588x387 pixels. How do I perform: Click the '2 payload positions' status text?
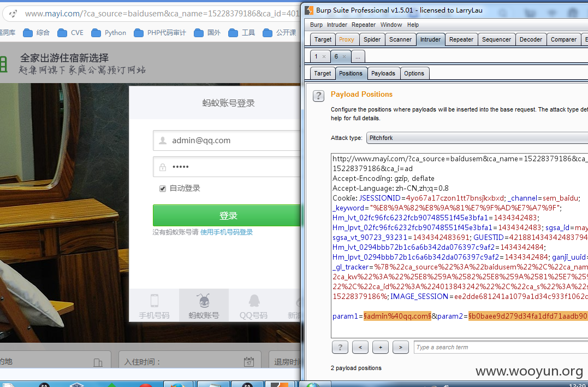coord(356,368)
